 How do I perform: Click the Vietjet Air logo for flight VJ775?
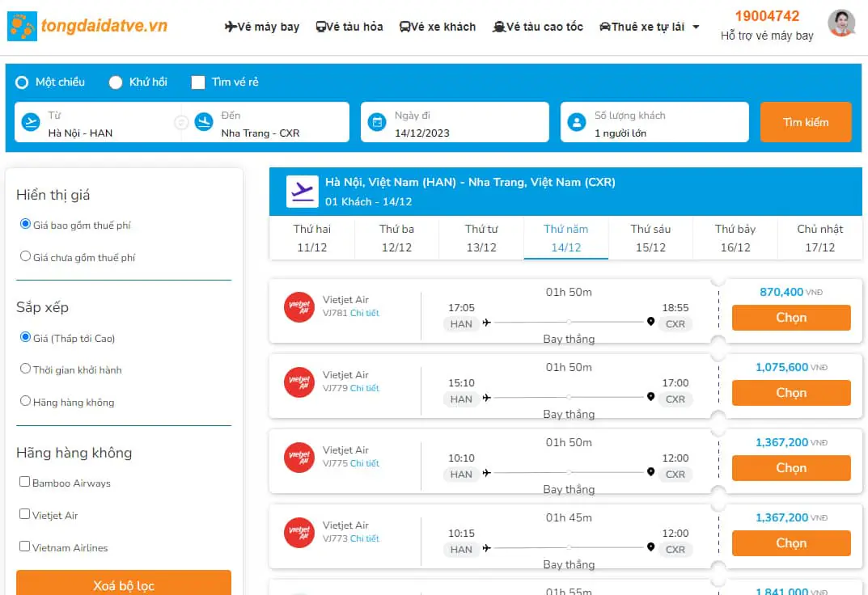coord(299,458)
